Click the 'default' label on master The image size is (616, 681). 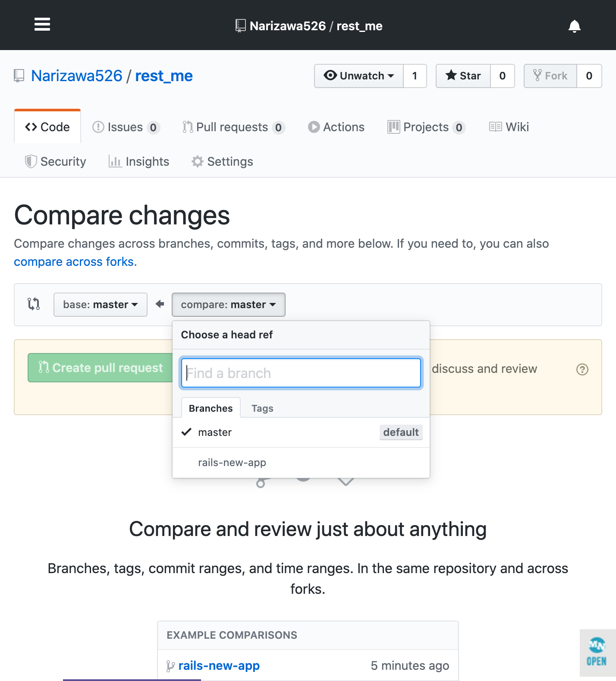tap(401, 432)
